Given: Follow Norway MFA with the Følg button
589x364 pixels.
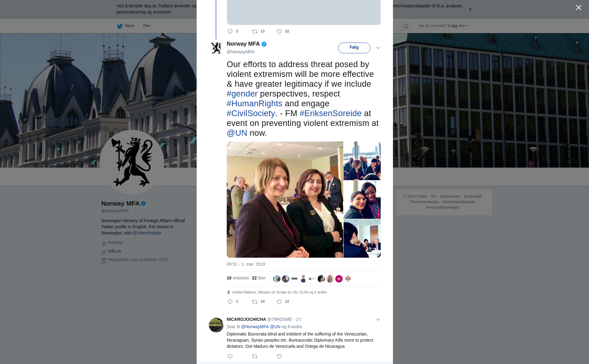Looking at the screenshot, I should (x=354, y=48).
